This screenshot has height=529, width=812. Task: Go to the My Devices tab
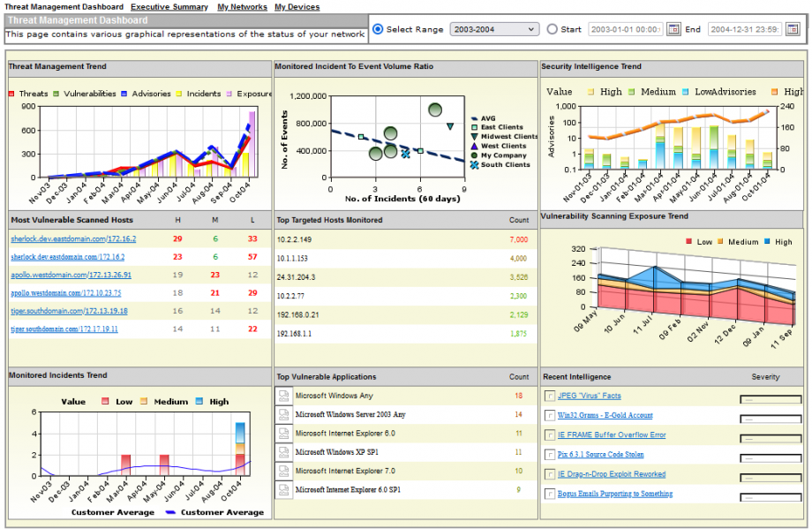pyautogui.click(x=297, y=7)
